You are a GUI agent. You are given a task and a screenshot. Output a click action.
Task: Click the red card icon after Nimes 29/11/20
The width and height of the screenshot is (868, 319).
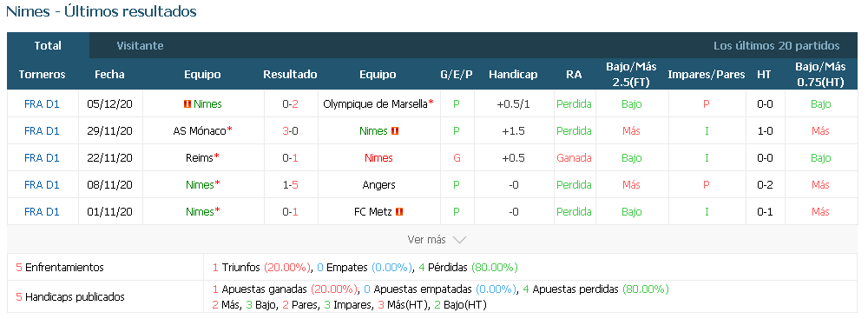(395, 131)
